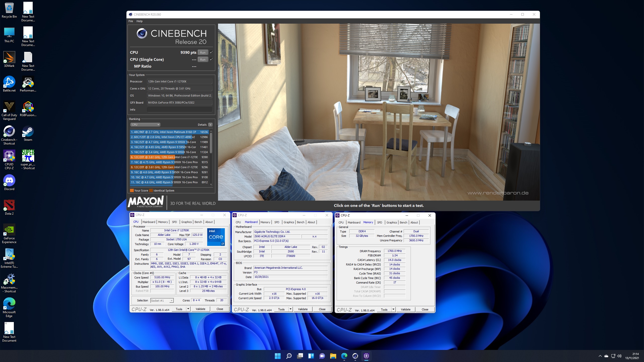Run the CPU Single Core test
644x362 pixels.
pos(203,59)
